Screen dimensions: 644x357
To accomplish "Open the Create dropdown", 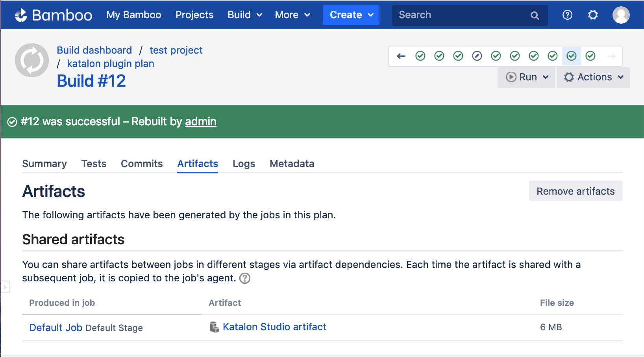I will pos(351,15).
